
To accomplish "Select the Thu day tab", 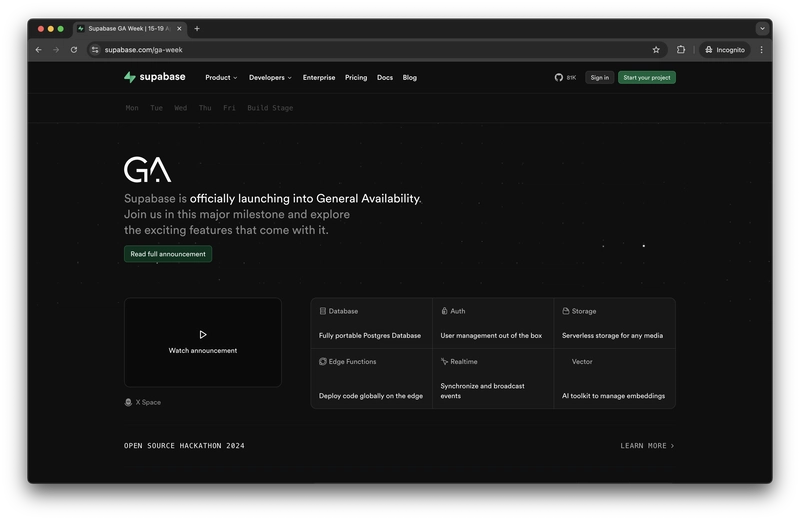I will pos(205,108).
